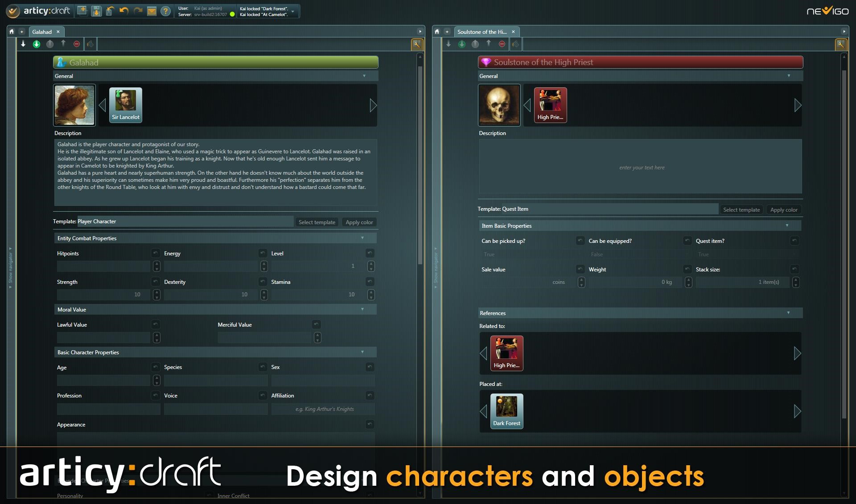The image size is (856, 504).
Task: Collapse the Item Basic Properties section
Action: pyautogui.click(x=787, y=225)
